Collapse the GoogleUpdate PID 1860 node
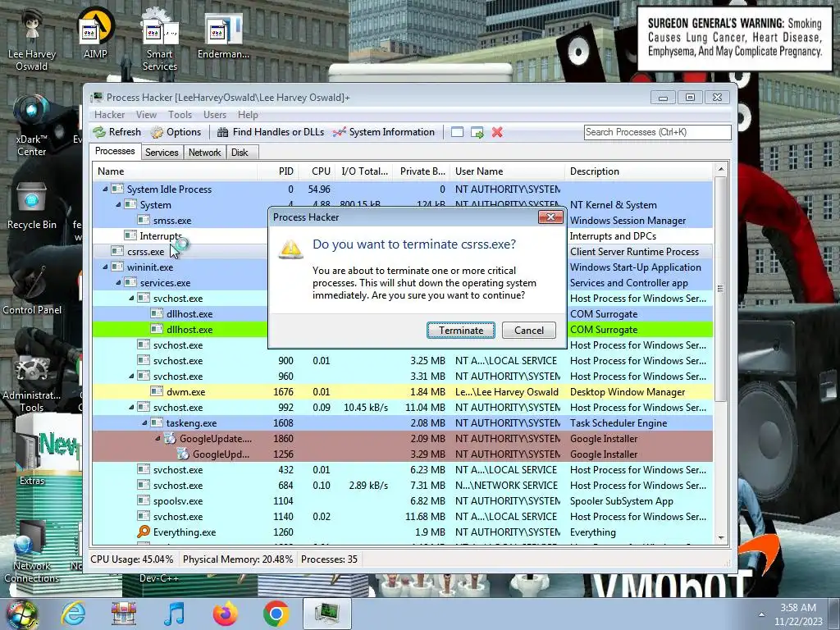Screen dimensions: 840x630 coord(157,438)
